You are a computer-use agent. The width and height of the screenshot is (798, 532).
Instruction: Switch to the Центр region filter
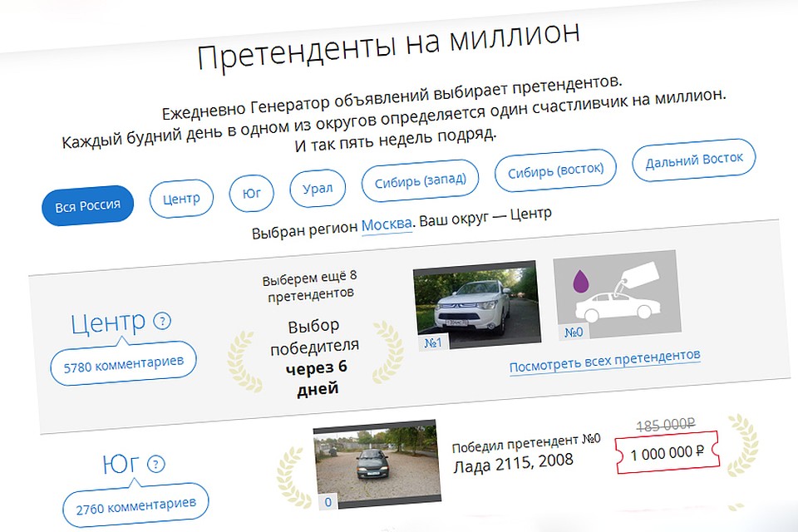pos(181,199)
